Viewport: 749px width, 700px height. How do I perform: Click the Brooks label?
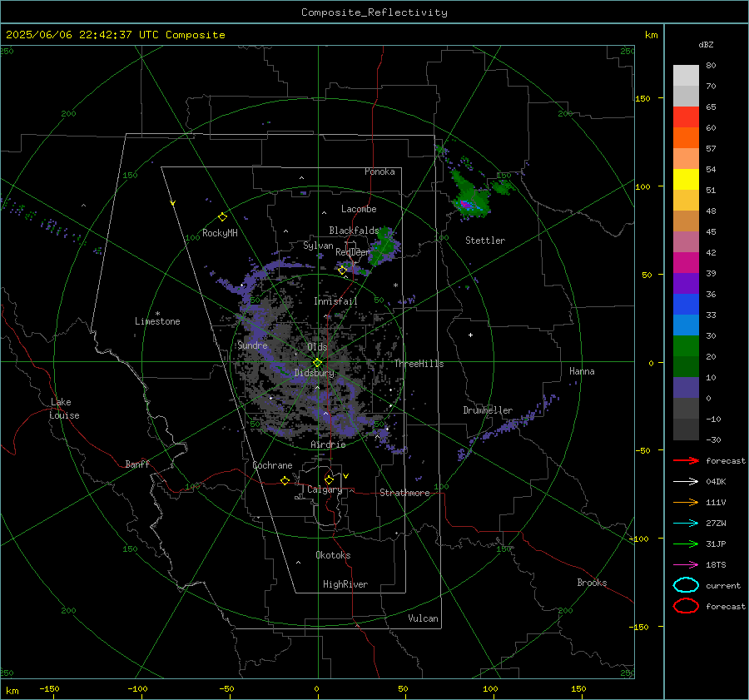click(592, 583)
